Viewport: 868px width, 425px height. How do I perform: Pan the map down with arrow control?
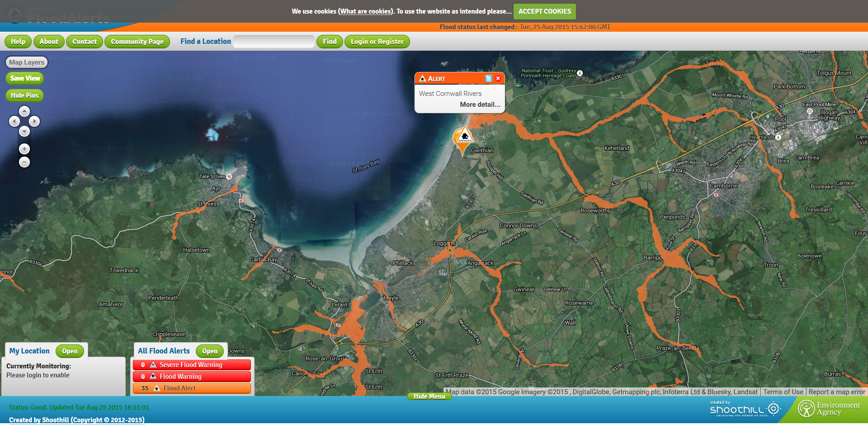pyautogui.click(x=24, y=131)
